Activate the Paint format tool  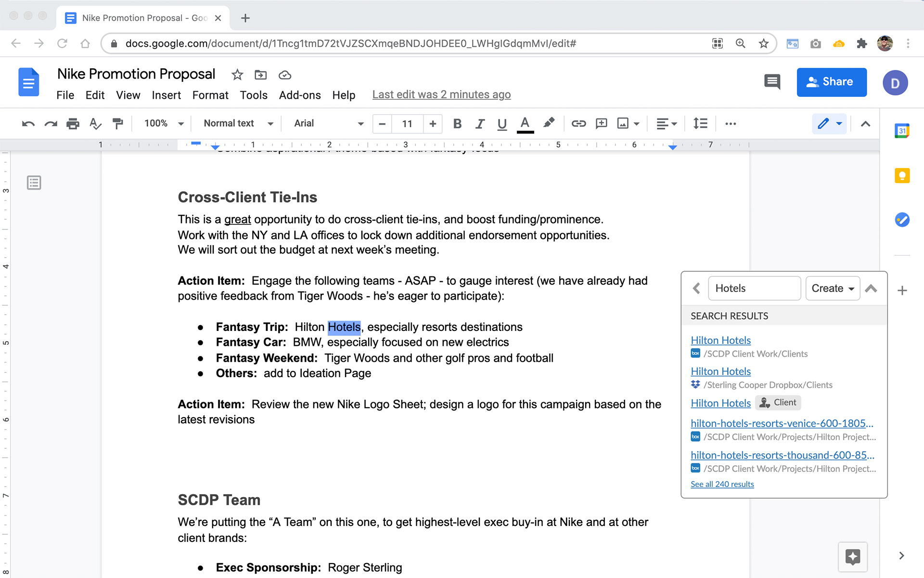point(117,124)
